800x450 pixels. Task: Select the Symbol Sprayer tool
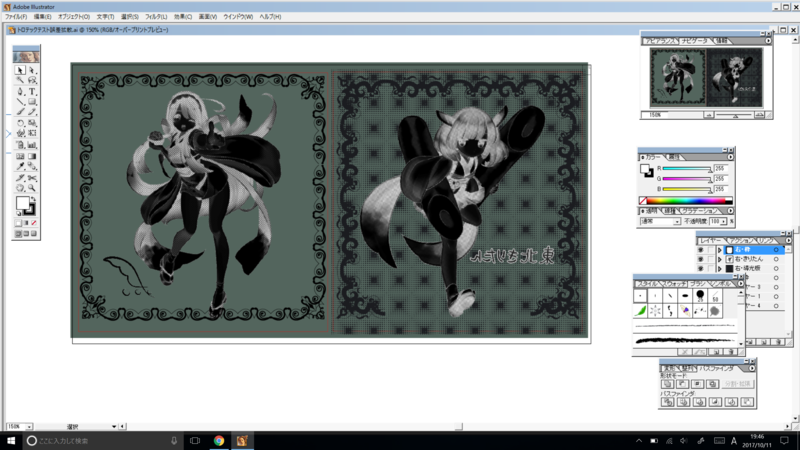point(20,145)
